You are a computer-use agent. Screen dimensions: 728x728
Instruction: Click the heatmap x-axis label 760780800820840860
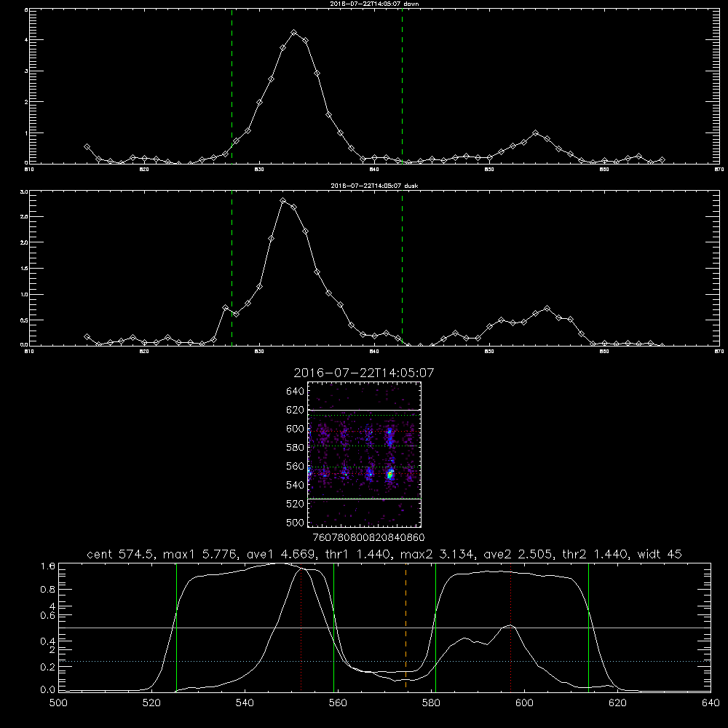coord(368,538)
